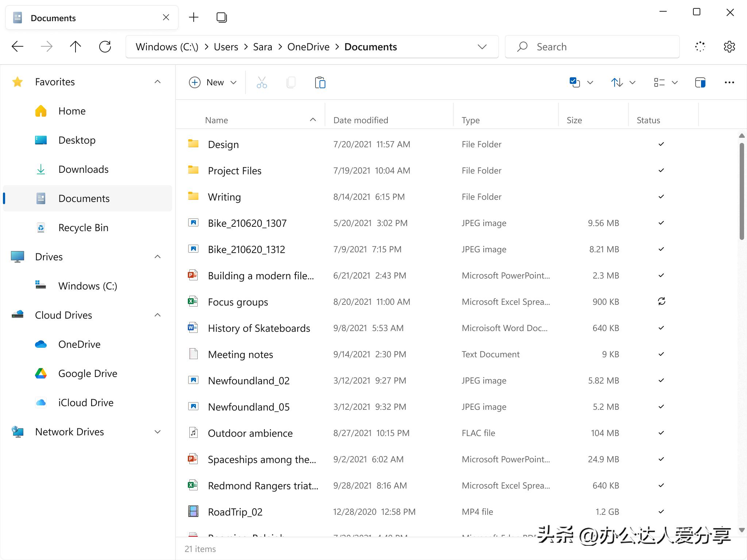This screenshot has height=560, width=747.
Task: Click the sync checkmark next to Design folder
Action: [x=661, y=144]
